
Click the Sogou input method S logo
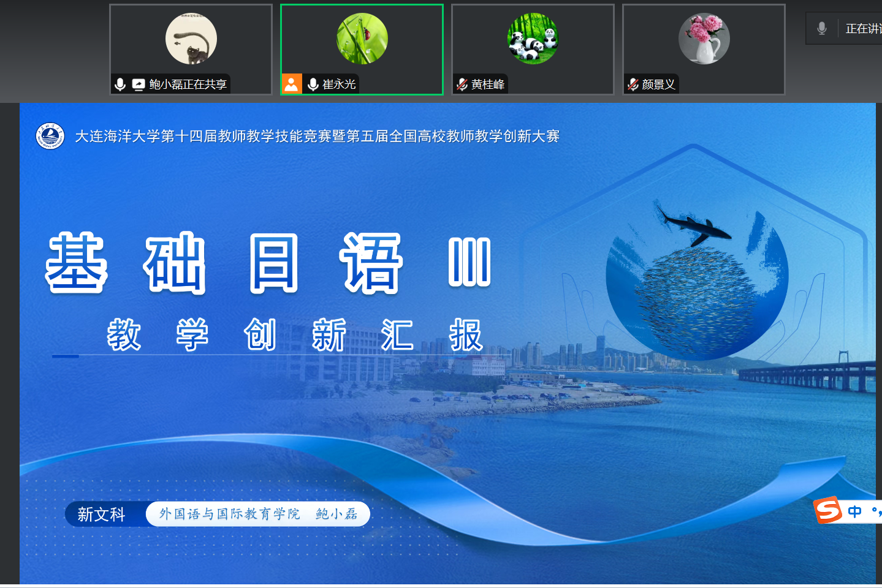pos(827,510)
